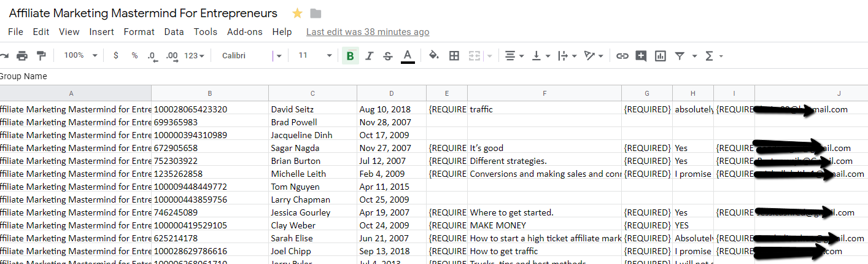Screen dimensions: 868x264
Task: Select cell with ID 672905658
Action: pyautogui.click(x=210, y=148)
